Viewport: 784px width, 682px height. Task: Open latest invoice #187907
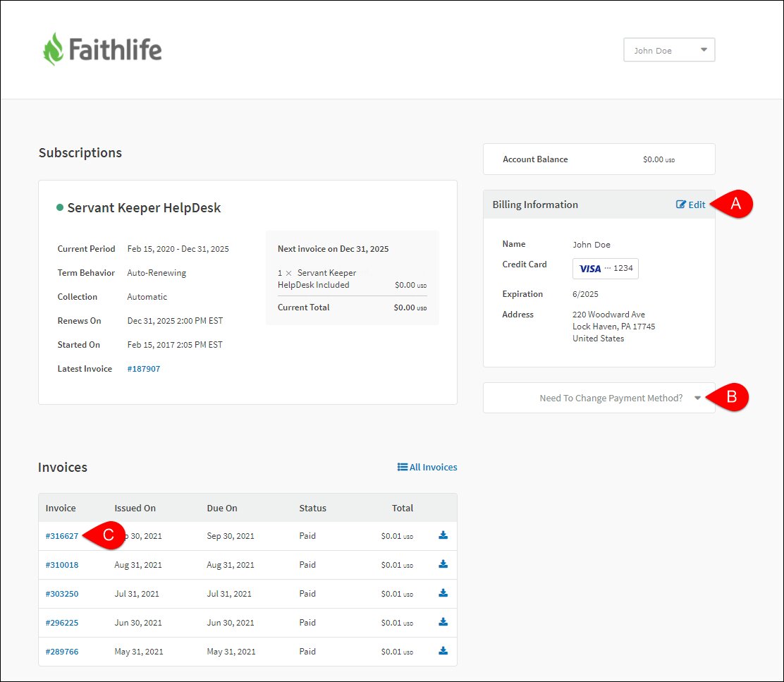click(143, 368)
